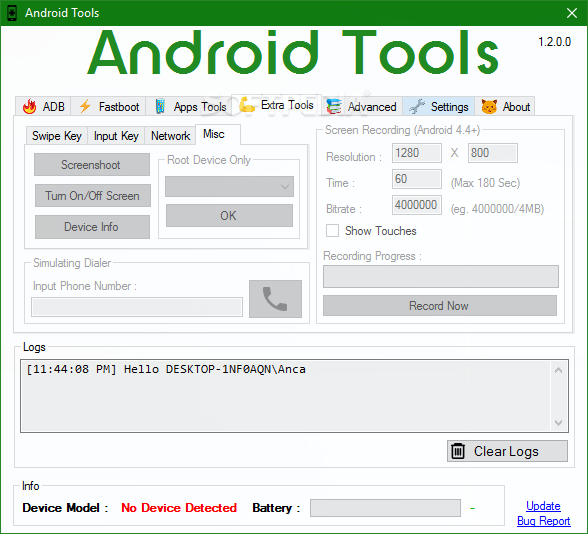Click the No Device Detected status text
The width and height of the screenshot is (588, 534).
pyautogui.click(x=179, y=508)
